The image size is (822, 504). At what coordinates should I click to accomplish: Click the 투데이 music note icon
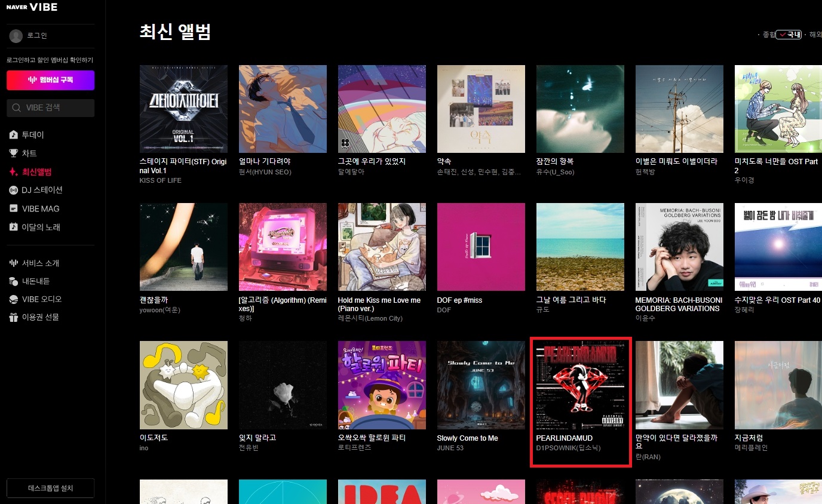coord(14,135)
